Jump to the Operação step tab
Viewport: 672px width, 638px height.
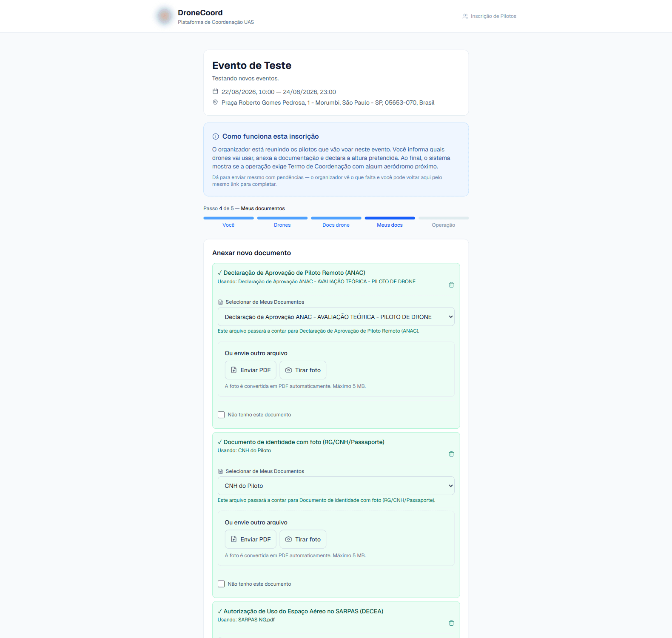click(444, 225)
